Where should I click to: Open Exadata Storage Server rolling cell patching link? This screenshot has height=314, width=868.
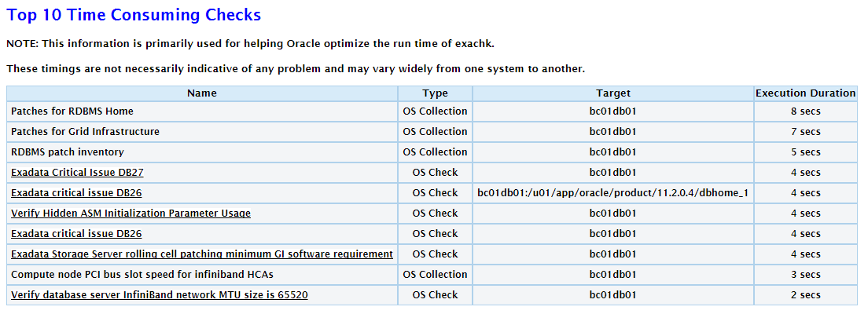202,254
